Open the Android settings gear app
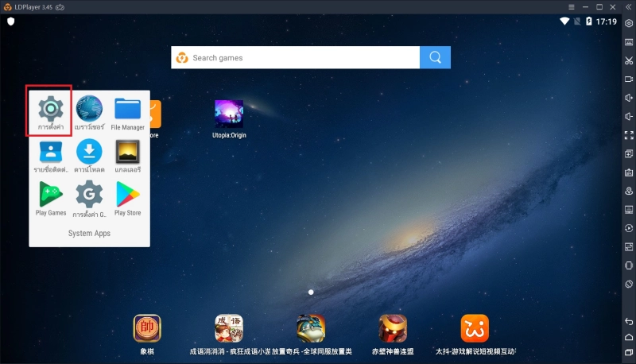This screenshot has height=364, width=636. pos(51,108)
